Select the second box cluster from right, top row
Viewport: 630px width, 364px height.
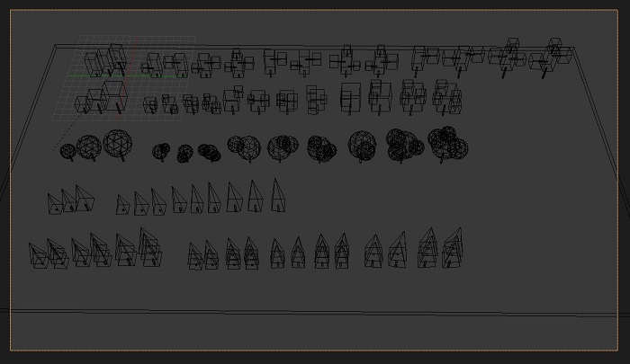507,57
